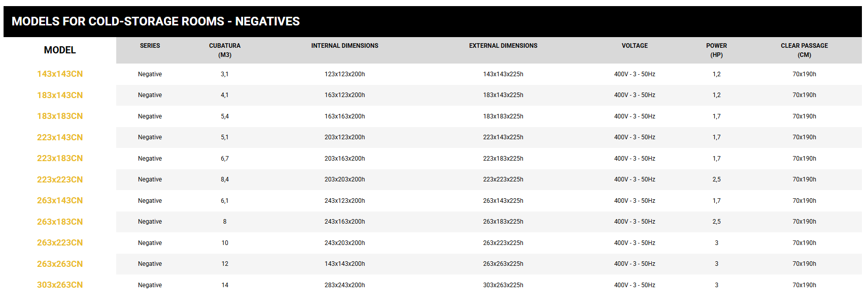Open the 143x143CN model link

pos(60,74)
